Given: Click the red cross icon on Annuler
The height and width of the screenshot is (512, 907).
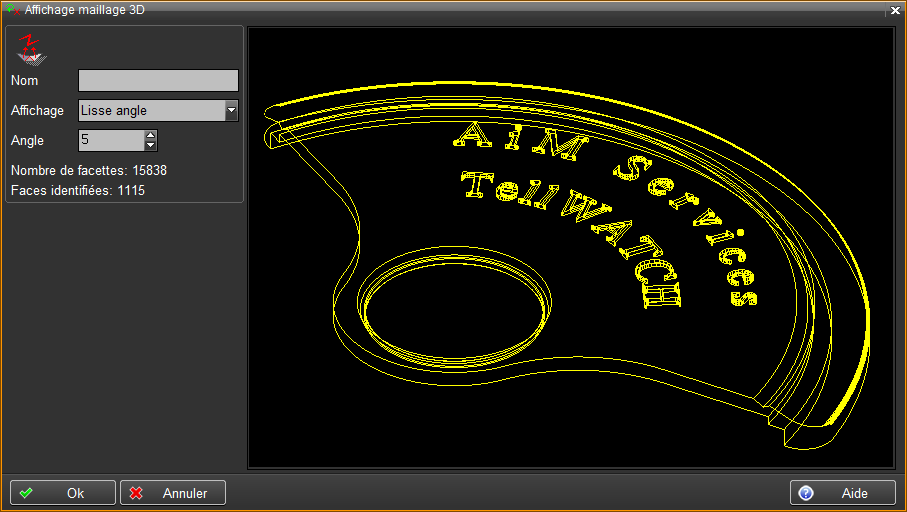Looking at the screenshot, I should coord(136,493).
